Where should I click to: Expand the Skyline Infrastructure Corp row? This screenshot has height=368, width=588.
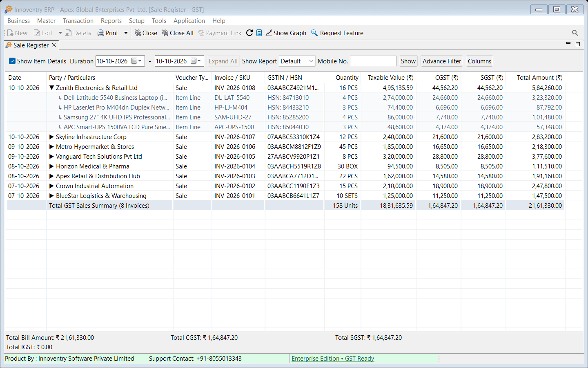(52, 137)
